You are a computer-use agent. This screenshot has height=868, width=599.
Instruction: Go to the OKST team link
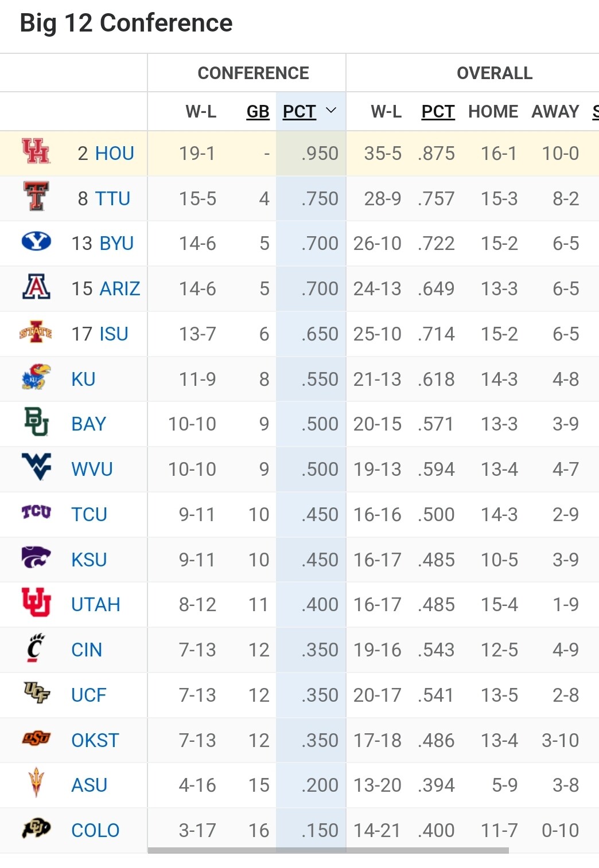pos(95,740)
